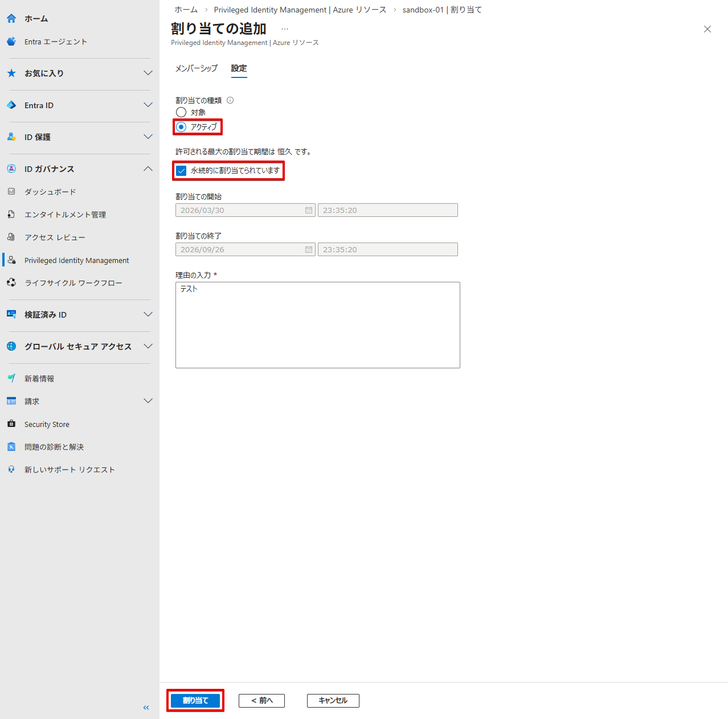Click the 割り当て button
Screen dimensions: 728x719
[x=195, y=701]
